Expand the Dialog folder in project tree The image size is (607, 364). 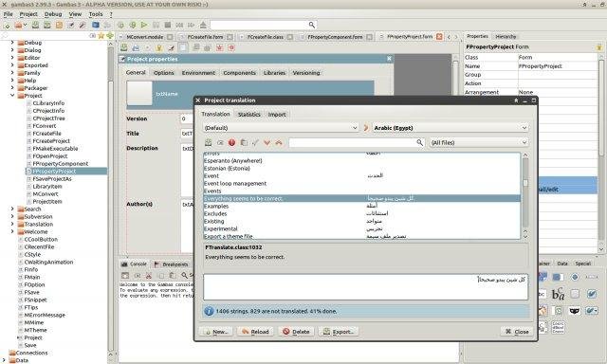[12, 50]
